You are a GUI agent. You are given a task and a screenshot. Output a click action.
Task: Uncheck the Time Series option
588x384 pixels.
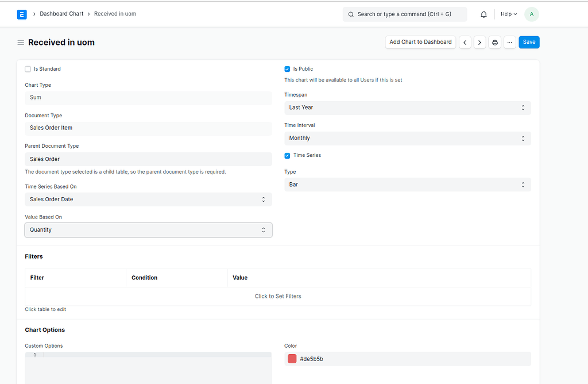(x=288, y=155)
